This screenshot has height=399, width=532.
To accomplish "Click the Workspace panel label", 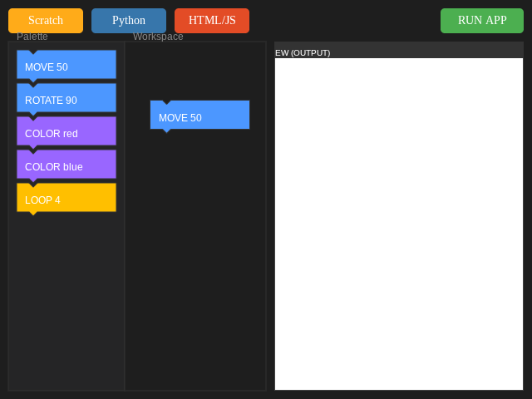I will (x=158, y=37).
